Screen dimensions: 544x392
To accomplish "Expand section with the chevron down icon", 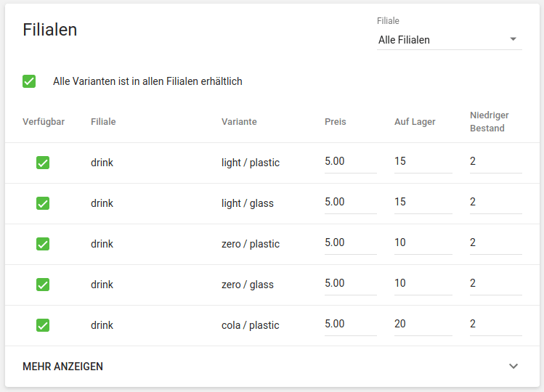I will 513,367.
